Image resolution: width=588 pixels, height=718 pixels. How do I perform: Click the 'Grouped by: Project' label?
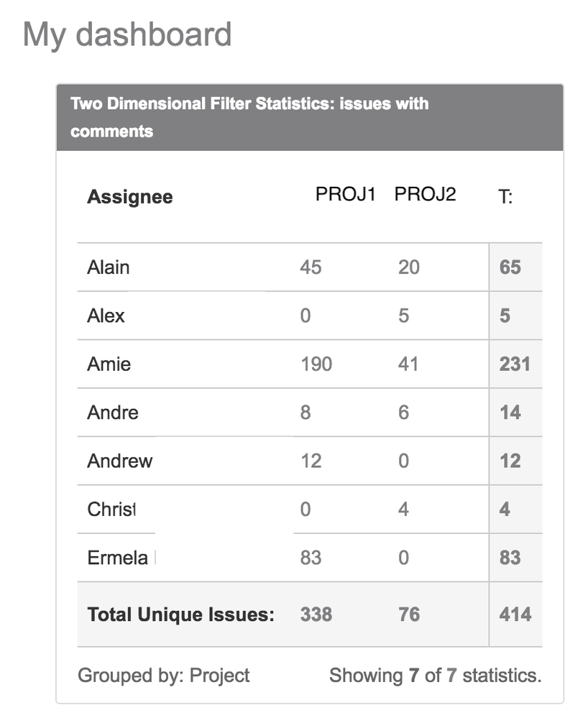(164, 676)
